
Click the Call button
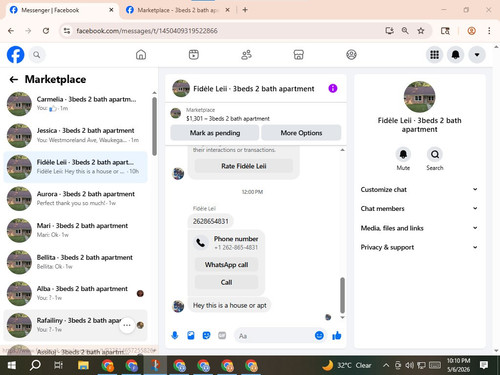(226, 282)
